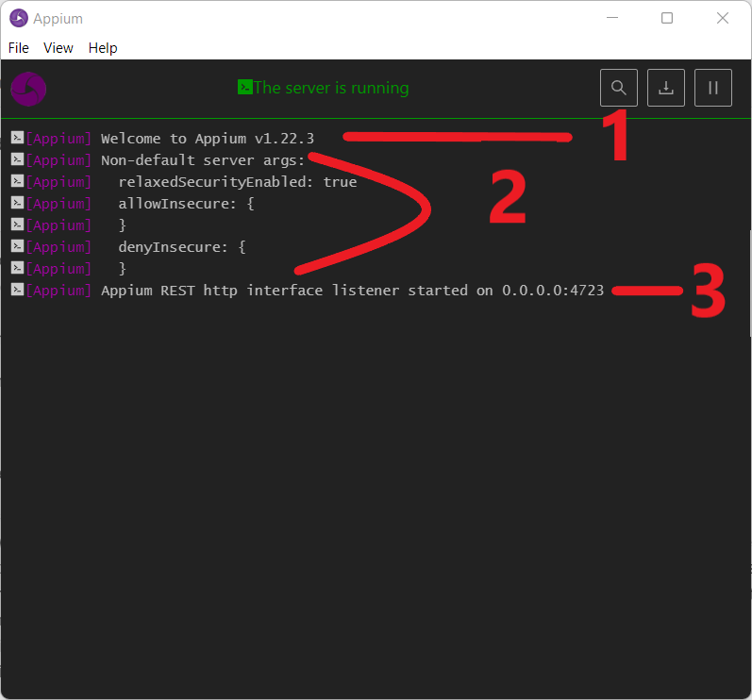This screenshot has height=700, width=752.
Task: Open the Help menu
Action: coord(103,48)
